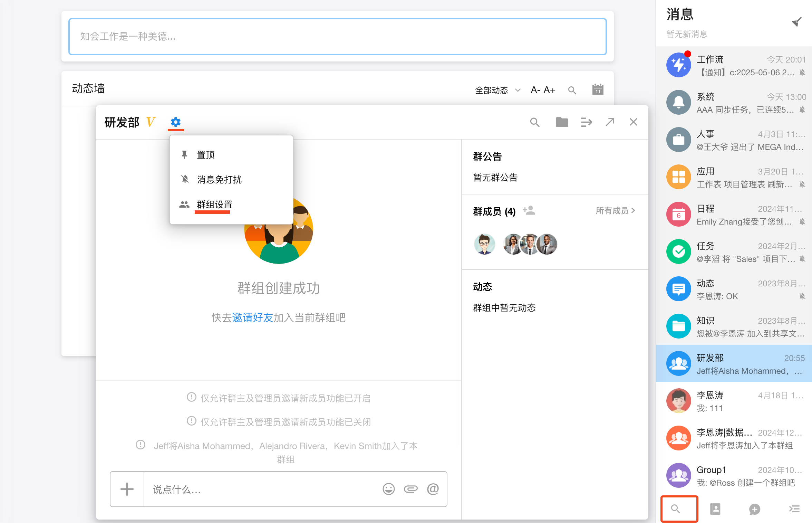Open the emoji picker in message box
The height and width of the screenshot is (523, 812).
pyautogui.click(x=388, y=489)
